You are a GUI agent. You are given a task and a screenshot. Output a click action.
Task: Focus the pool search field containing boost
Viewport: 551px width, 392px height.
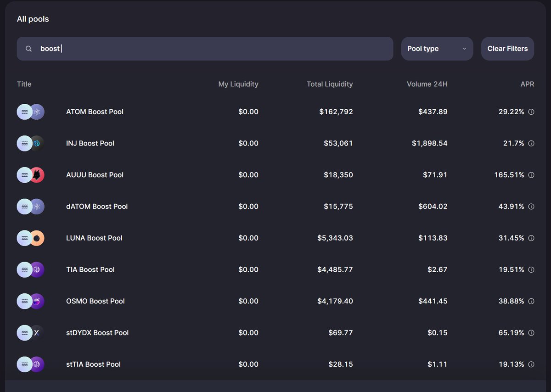pyautogui.click(x=205, y=49)
